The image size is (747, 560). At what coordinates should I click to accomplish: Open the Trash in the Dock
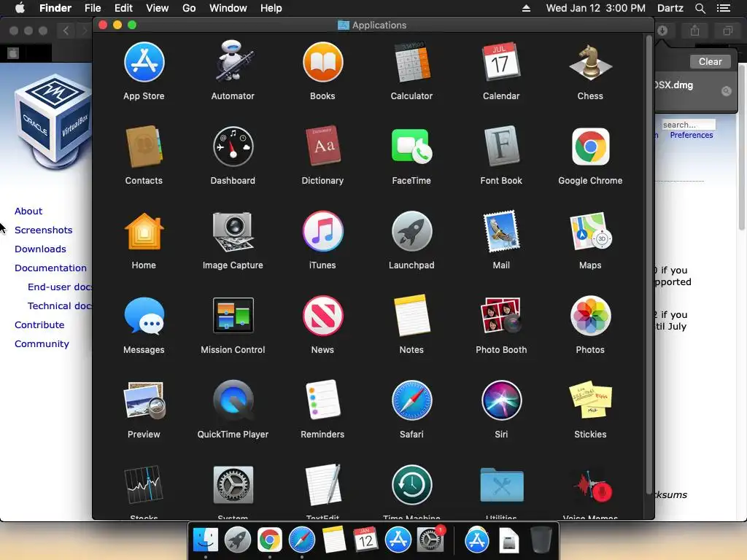tap(541, 540)
